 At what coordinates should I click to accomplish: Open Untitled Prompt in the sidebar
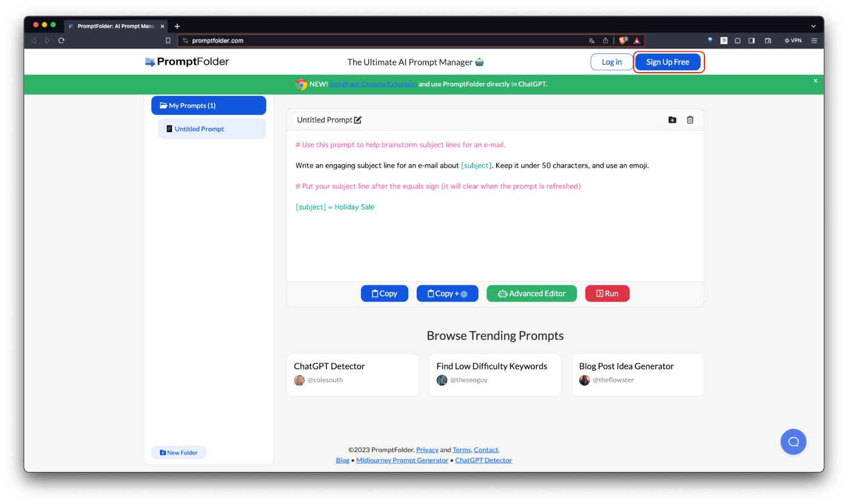(x=212, y=129)
